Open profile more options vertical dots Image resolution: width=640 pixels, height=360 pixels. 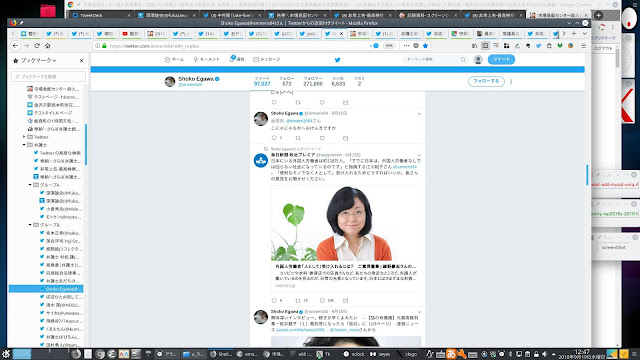pyautogui.click(x=511, y=82)
